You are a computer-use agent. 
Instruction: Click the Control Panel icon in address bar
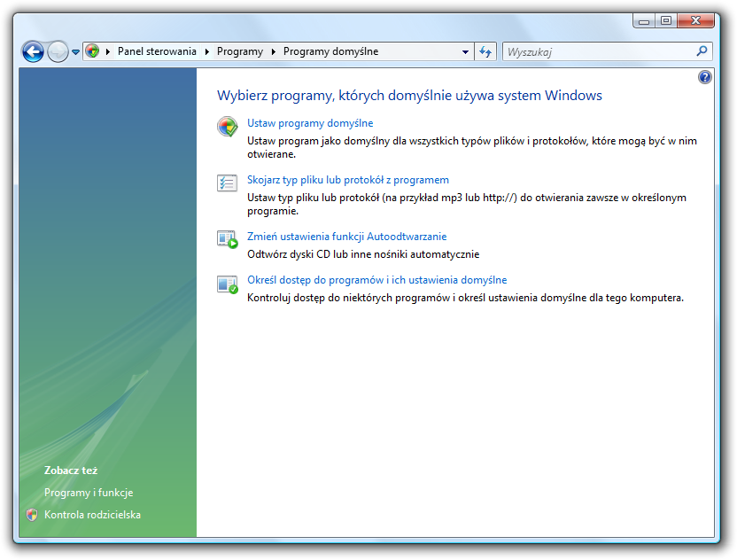tap(93, 51)
